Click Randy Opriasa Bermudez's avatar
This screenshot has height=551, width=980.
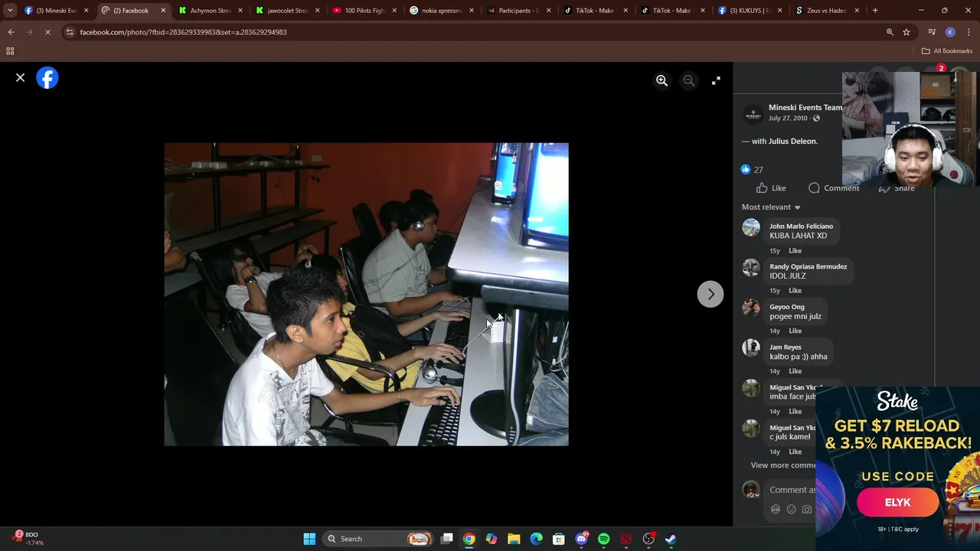click(x=751, y=268)
